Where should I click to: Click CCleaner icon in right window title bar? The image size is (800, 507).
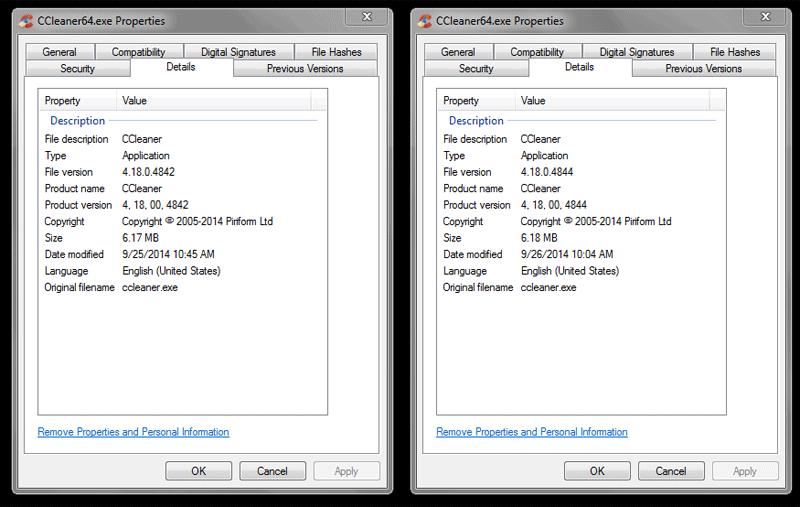(x=424, y=21)
